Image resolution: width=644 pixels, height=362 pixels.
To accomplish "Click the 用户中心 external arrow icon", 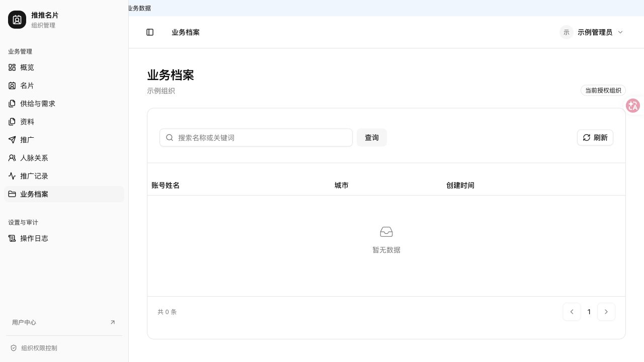I will coord(113,322).
